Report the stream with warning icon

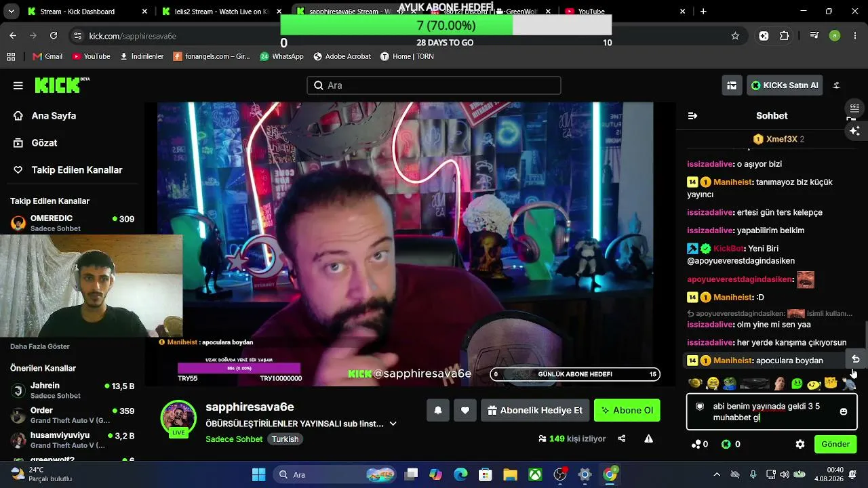(x=649, y=439)
